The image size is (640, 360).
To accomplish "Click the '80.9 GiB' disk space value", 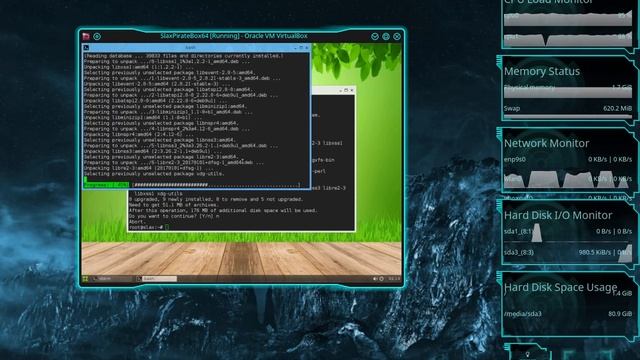I will 620,314.
